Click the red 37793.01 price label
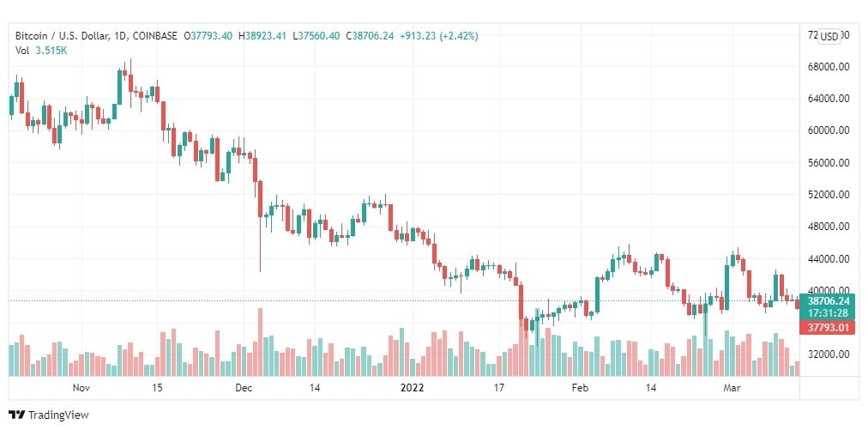This screenshot has width=868, height=430. [828, 326]
